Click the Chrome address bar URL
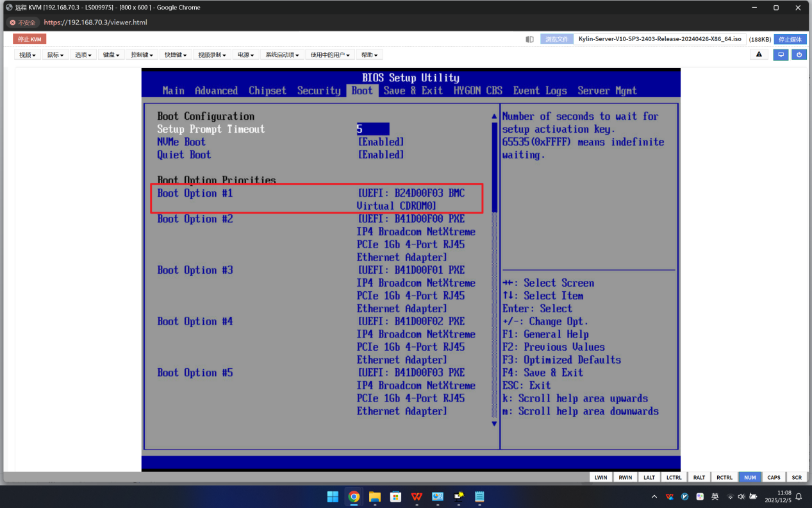Image resolution: width=812 pixels, height=508 pixels. [x=95, y=22]
